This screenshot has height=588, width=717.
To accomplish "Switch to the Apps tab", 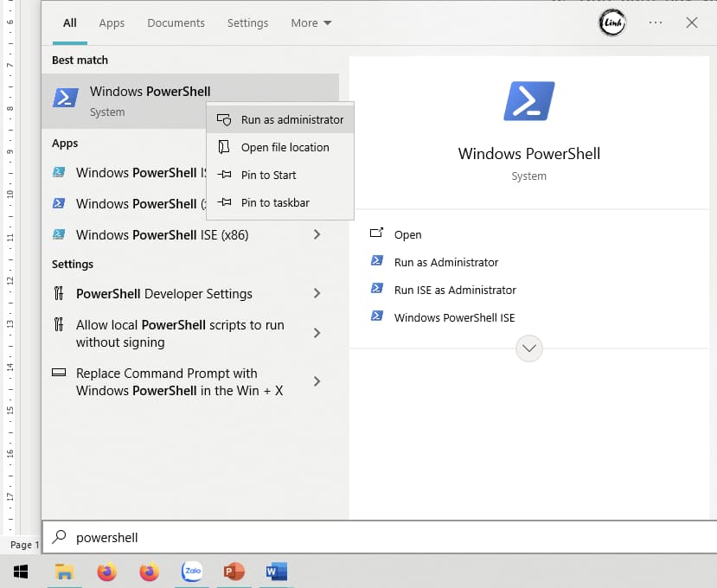I will click(112, 23).
